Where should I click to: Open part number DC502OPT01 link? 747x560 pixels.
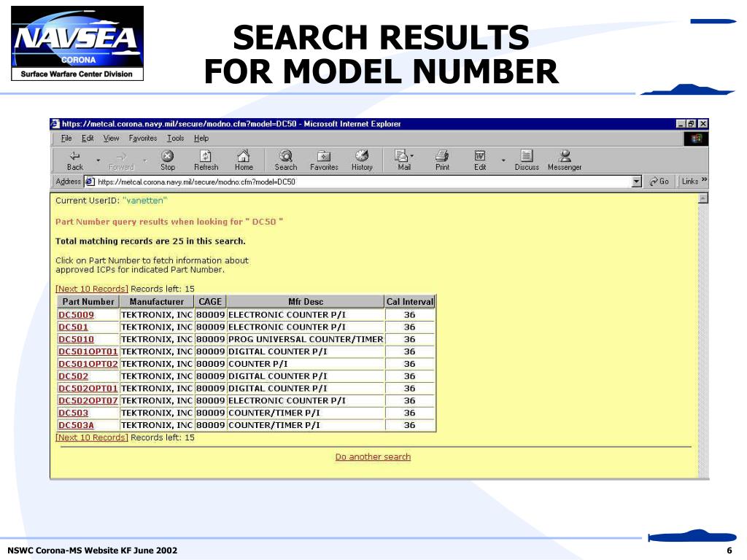click(x=88, y=389)
